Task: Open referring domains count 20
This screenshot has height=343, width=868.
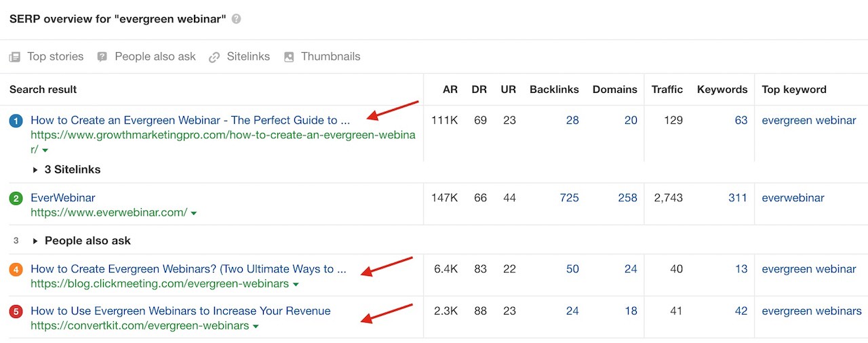Action: point(631,120)
